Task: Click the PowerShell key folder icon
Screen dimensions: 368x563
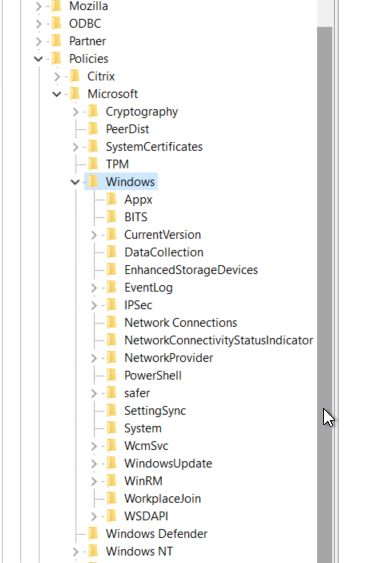Action: tap(112, 375)
